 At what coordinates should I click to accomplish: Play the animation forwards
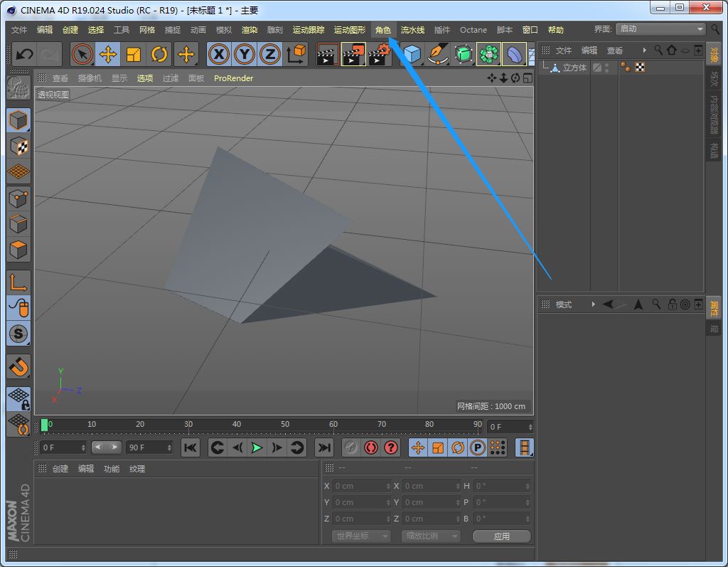click(x=257, y=447)
